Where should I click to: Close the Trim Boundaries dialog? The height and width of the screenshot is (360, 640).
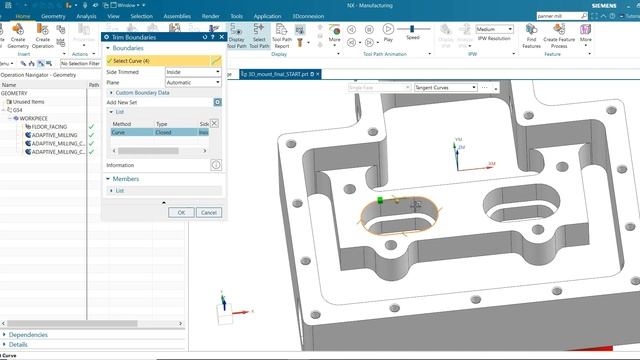[222, 37]
